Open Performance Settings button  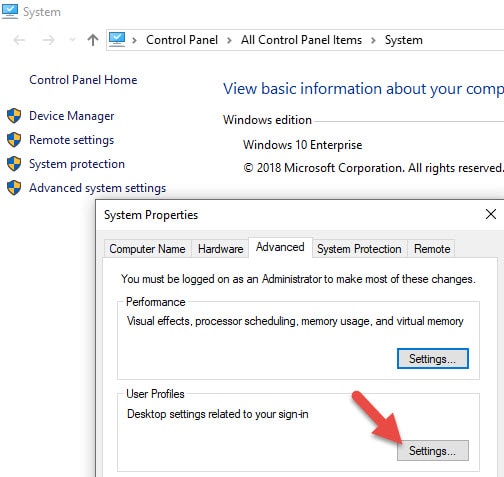click(x=433, y=359)
